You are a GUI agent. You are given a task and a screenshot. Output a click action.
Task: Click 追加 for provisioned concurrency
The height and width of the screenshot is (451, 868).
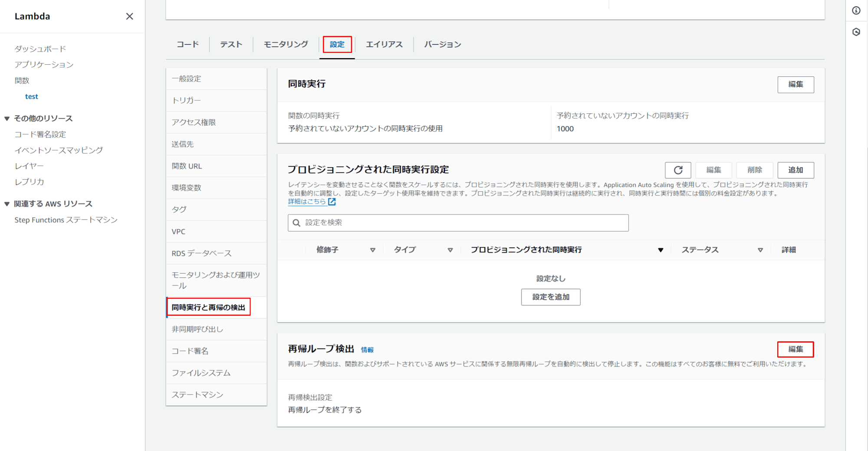coord(796,170)
